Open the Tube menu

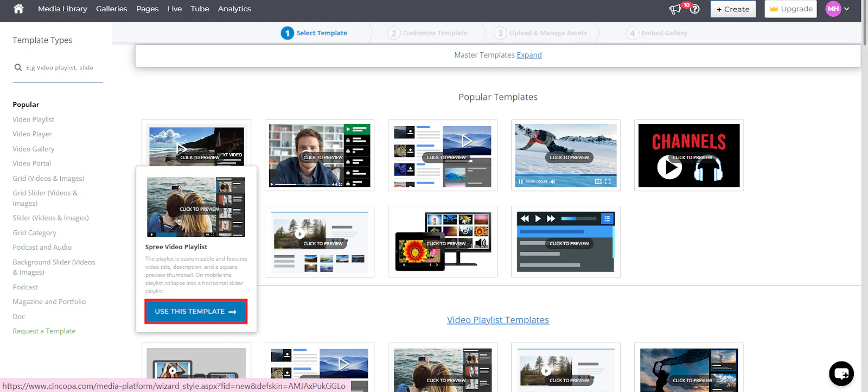200,9
